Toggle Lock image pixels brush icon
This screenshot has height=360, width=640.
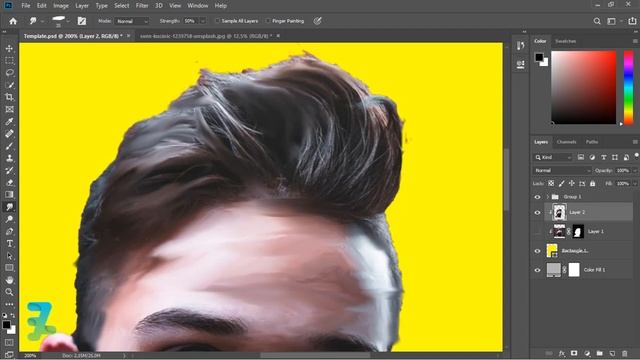point(561,184)
